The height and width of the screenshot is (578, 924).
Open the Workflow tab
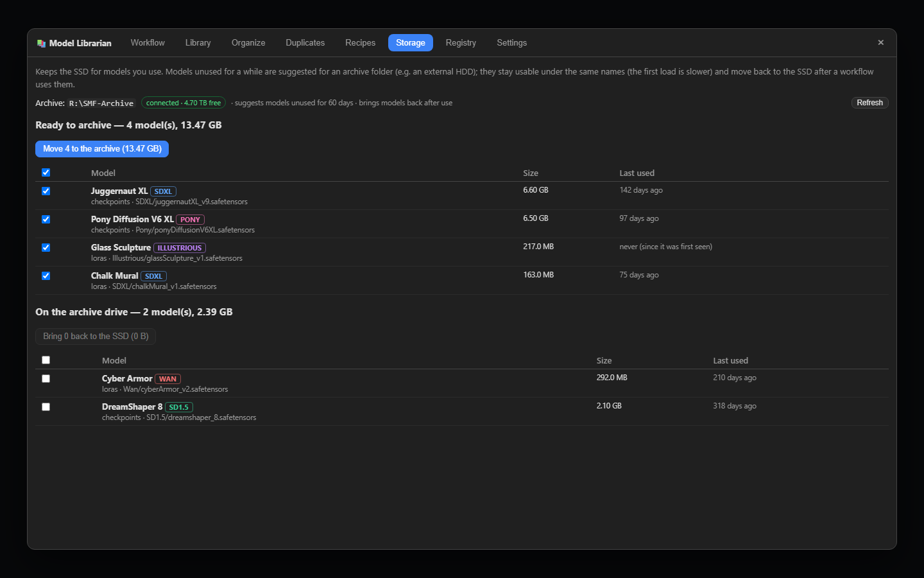(148, 42)
